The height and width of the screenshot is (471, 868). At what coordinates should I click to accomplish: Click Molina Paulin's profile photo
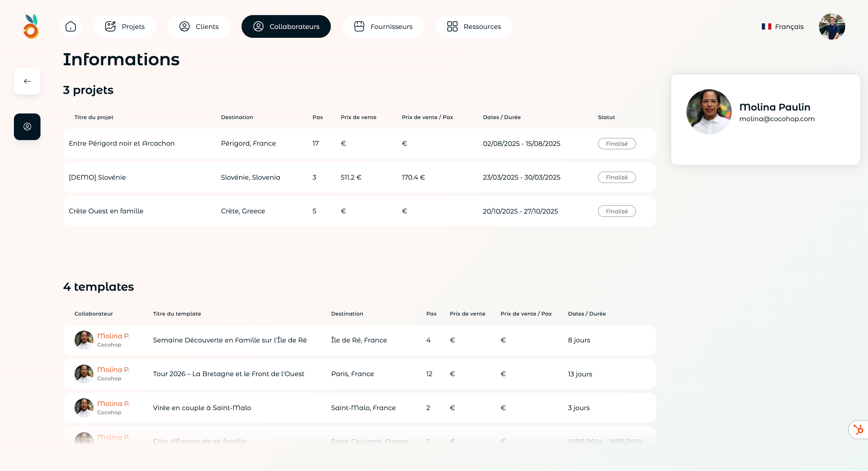(709, 112)
